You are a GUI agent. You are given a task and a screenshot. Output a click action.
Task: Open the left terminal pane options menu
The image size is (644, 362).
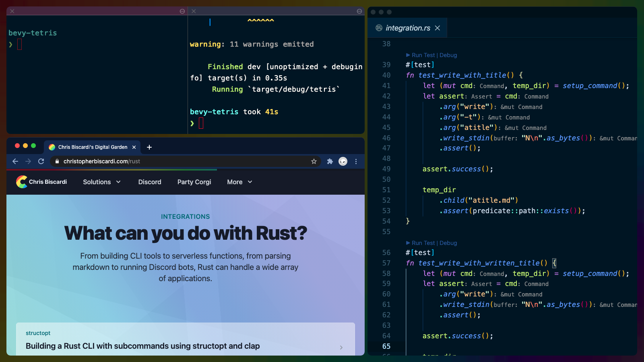coord(182,11)
